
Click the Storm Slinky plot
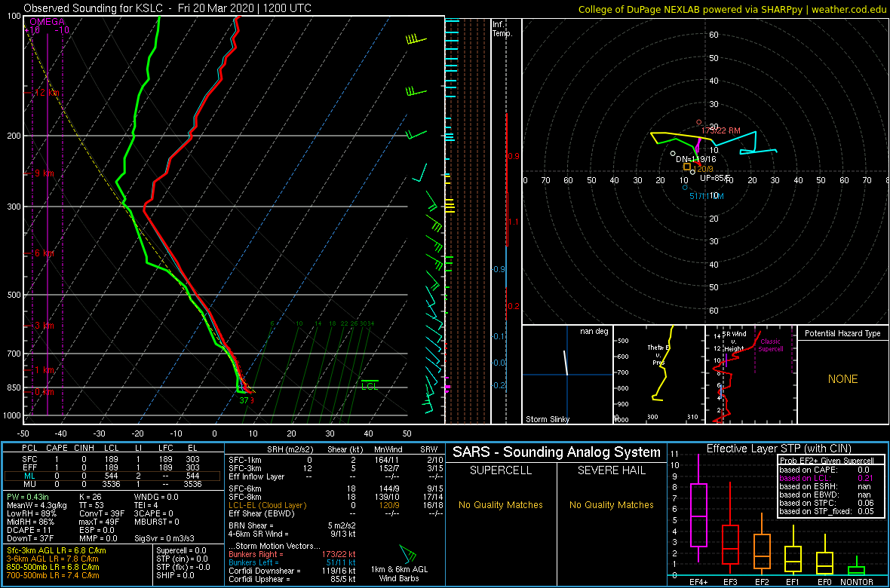pos(567,375)
